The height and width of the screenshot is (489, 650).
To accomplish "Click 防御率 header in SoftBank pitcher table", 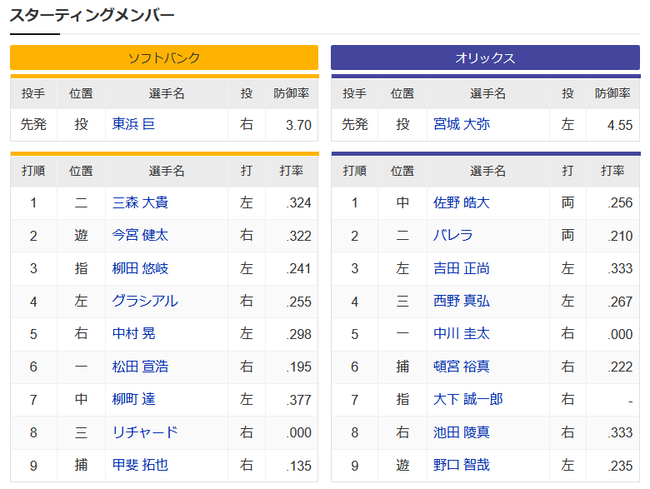I will [x=291, y=93].
